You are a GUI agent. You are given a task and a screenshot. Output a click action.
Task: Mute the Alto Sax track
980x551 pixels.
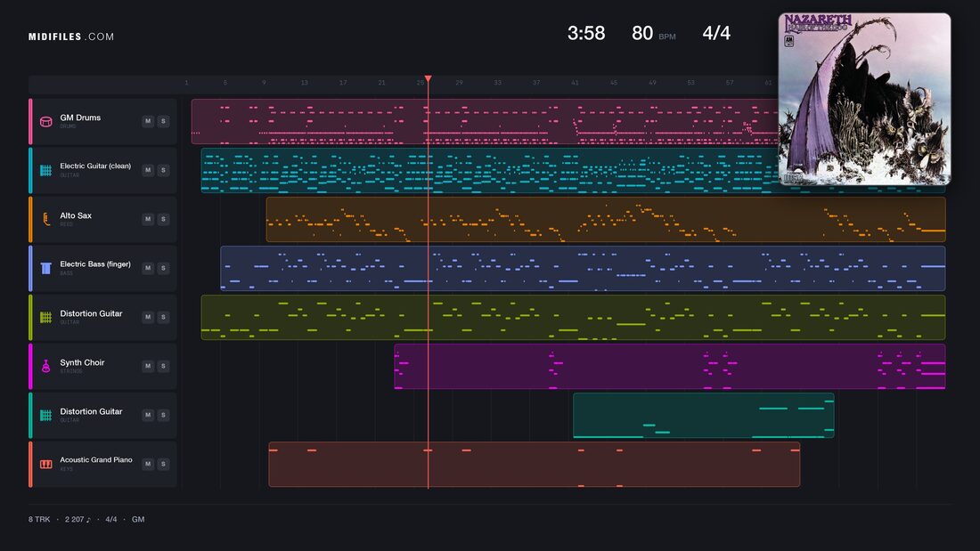coord(148,219)
